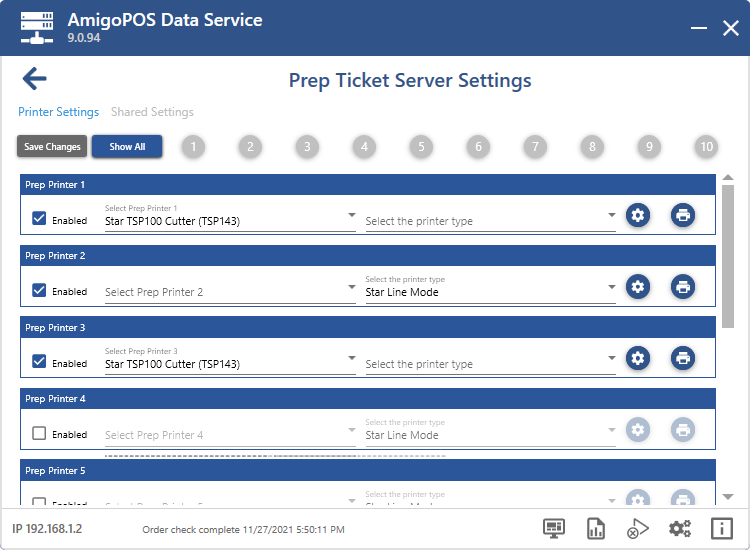Click the AmigoPOS server logo icon
This screenshot has width=750, height=550.
[37, 28]
